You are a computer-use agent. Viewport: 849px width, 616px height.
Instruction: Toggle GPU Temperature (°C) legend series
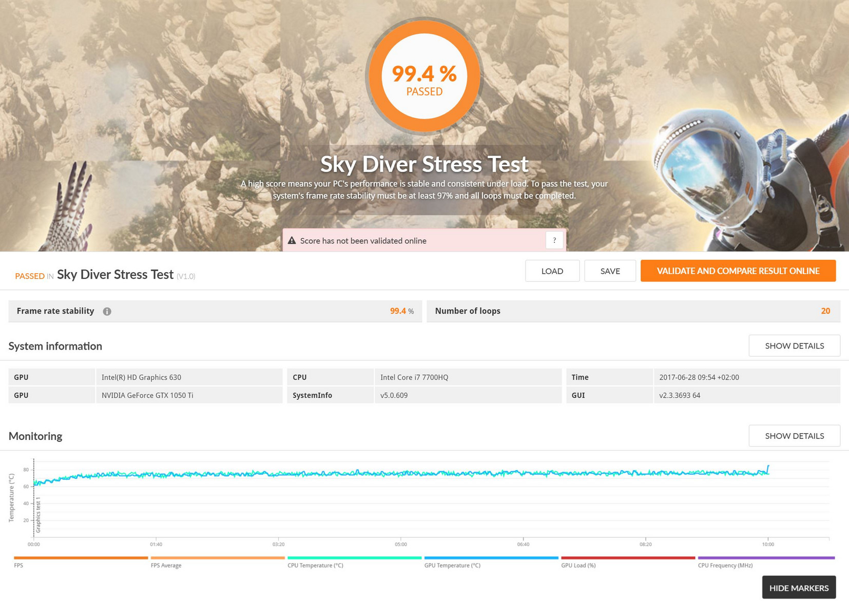[491, 561]
